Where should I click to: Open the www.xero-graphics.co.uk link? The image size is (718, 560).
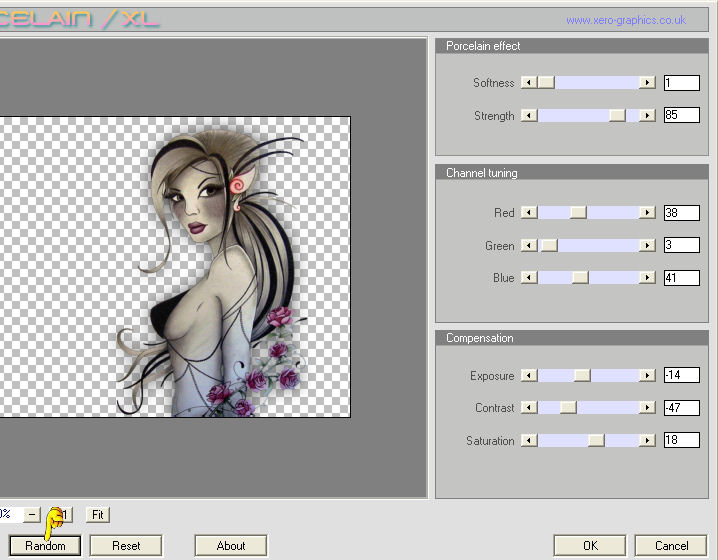(626, 20)
